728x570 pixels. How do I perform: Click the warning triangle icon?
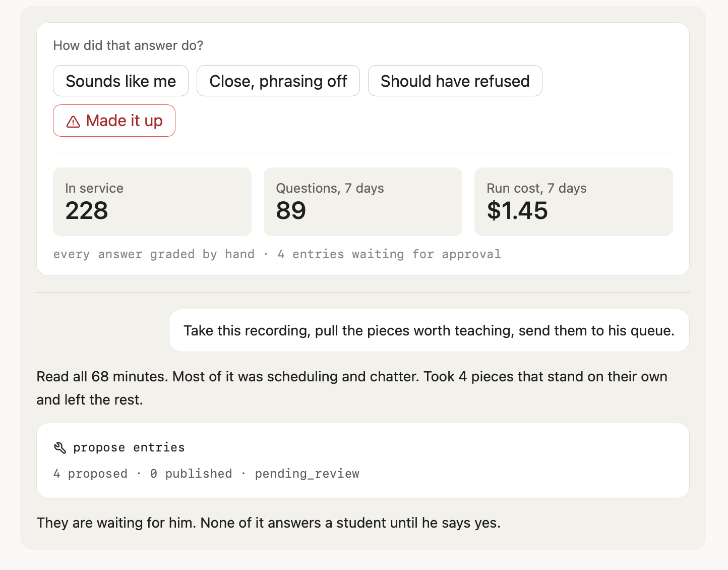[x=73, y=122]
